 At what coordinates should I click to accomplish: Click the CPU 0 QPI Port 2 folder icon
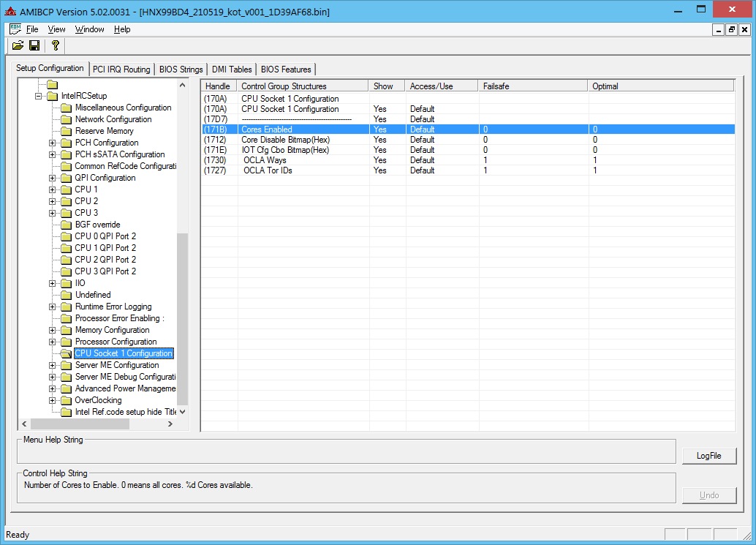tap(67, 236)
